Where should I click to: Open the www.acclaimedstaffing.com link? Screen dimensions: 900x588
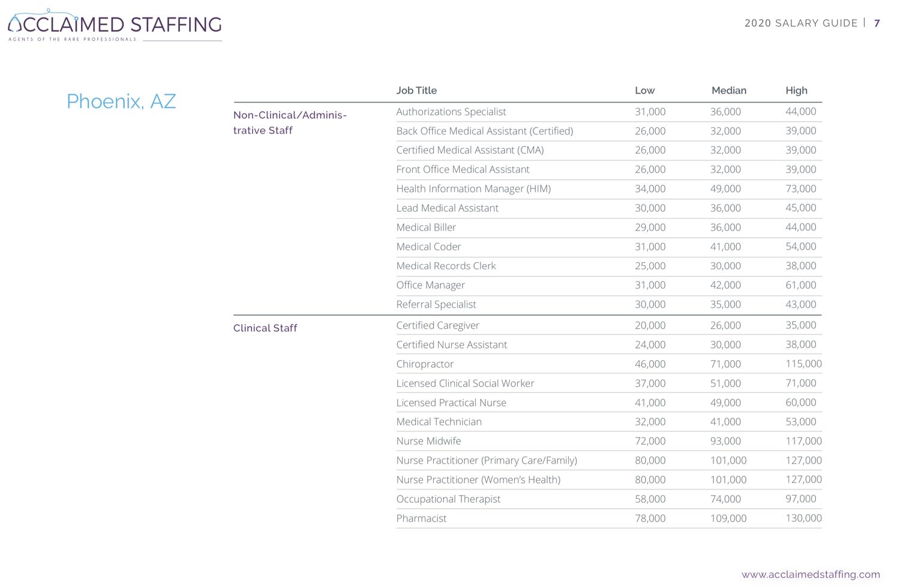(811, 575)
